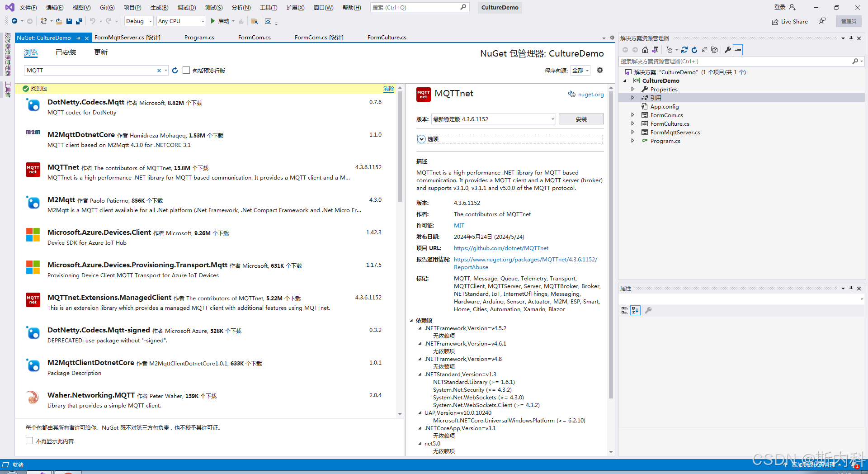Screen dimensions: 868x474
Task: Toggle the preview selected items icon
Action: 738,50
